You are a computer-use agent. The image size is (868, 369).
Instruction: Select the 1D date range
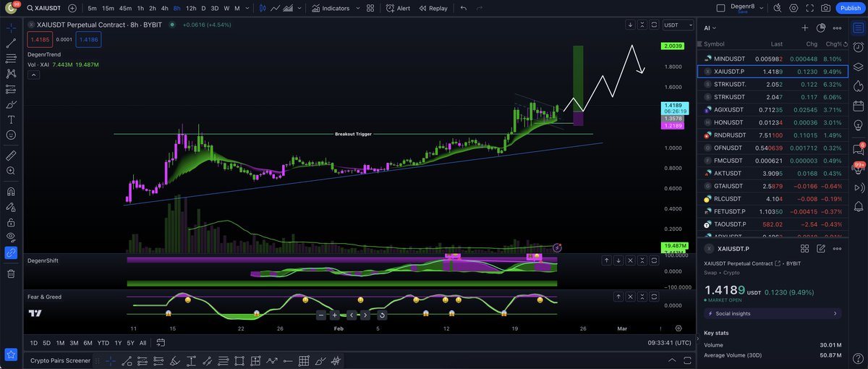(x=34, y=342)
